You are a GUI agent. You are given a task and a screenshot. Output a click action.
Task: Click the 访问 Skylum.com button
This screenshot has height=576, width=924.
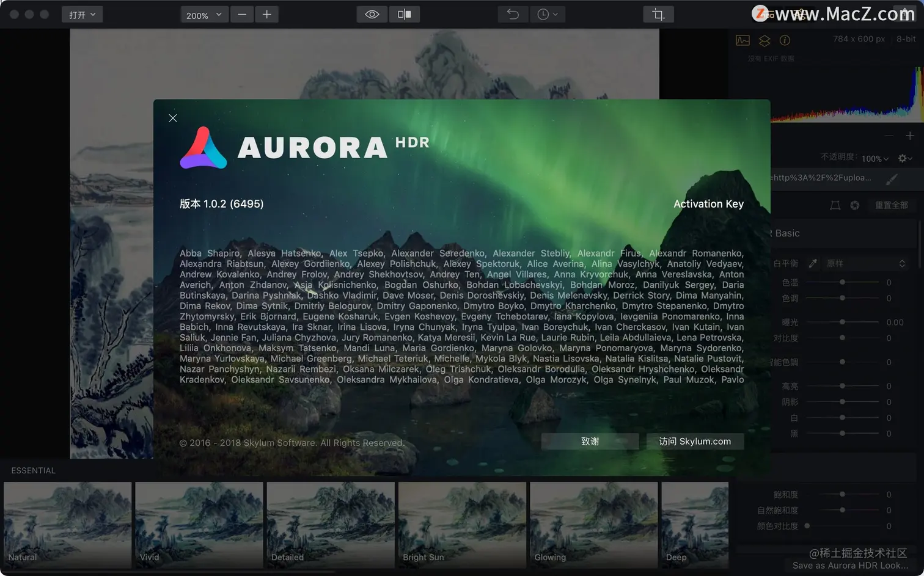695,442
